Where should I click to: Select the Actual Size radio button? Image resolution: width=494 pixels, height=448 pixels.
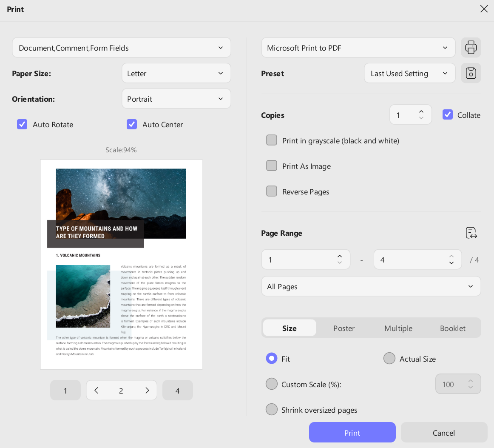(x=389, y=359)
